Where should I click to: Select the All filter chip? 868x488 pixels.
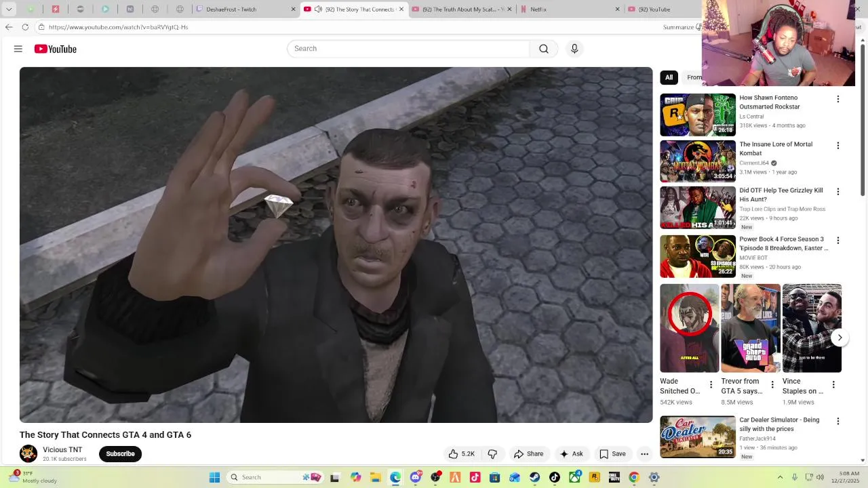point(669,77)
